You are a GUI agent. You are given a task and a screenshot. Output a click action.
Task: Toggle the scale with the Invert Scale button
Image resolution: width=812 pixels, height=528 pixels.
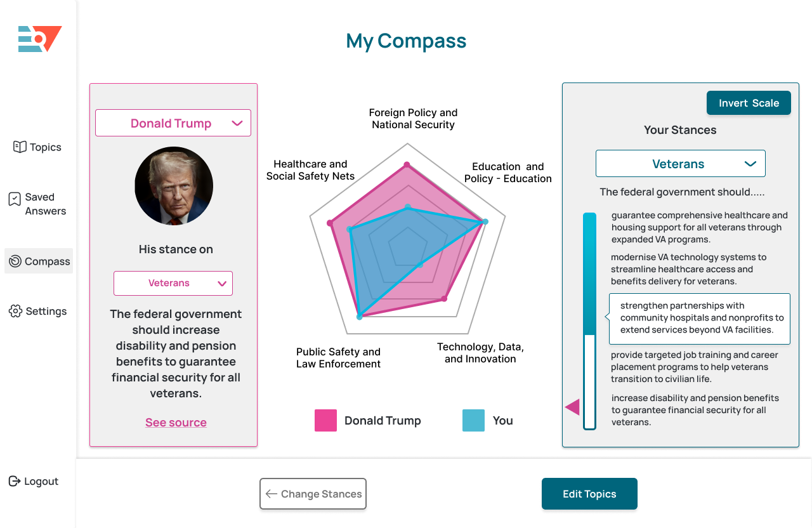[749, 102]
